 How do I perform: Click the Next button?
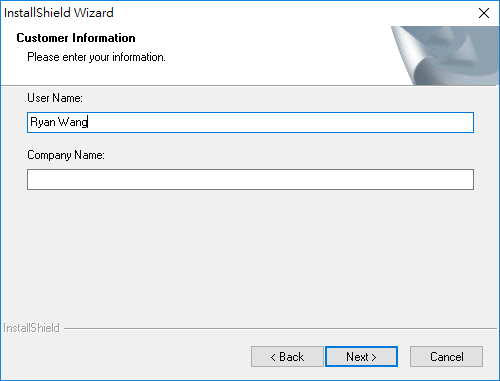361,357
